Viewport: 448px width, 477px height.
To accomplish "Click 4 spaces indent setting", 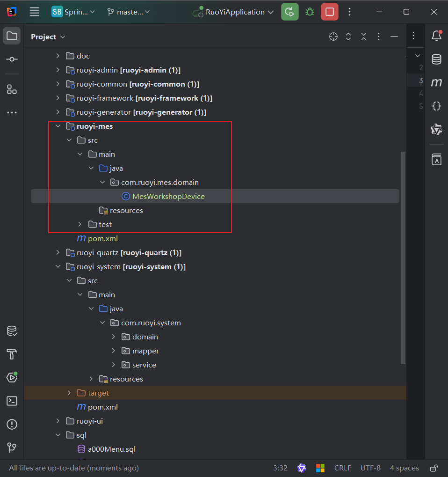I will point(404,468).
